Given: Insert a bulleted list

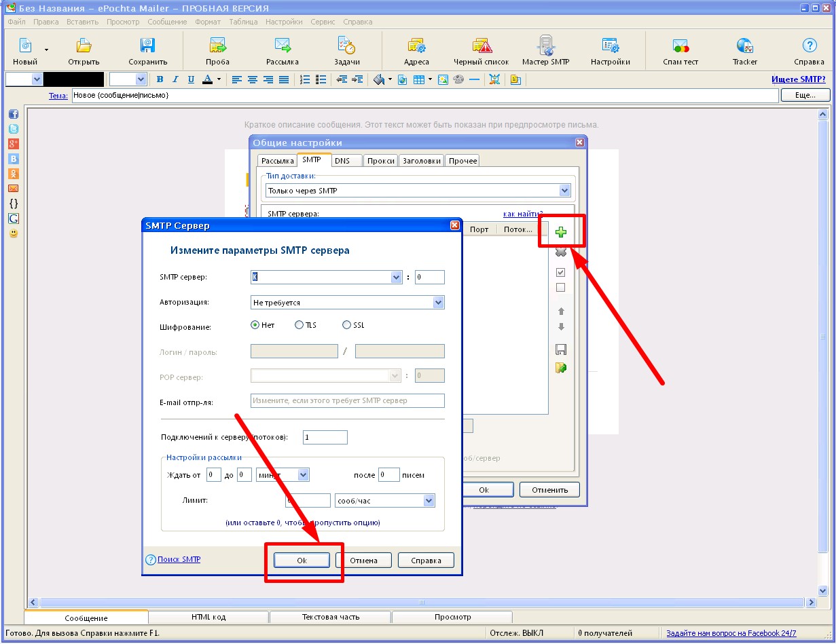Looking at the screenshot, I should pyautogui.click(x=321, y=79).
